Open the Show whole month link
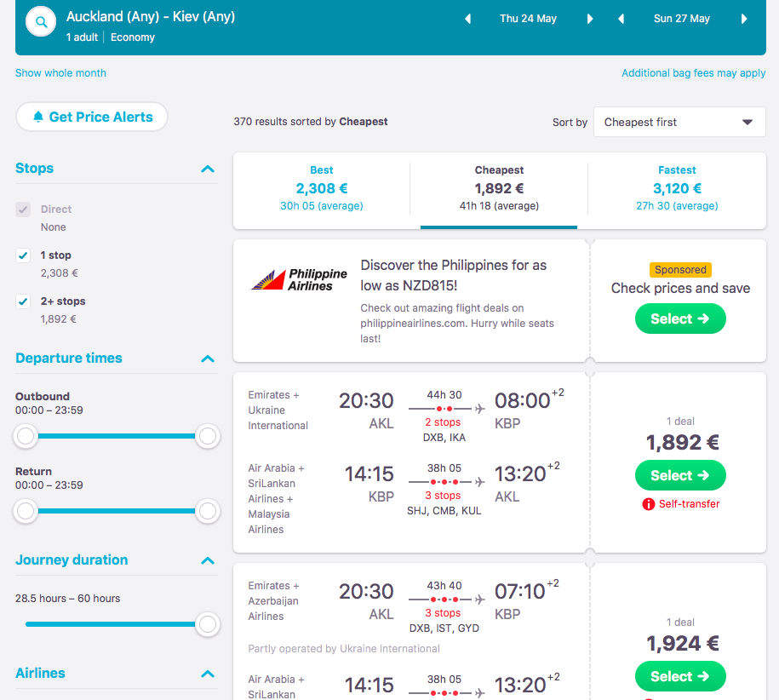Viewport: 779px width, 700px height. 60,73
